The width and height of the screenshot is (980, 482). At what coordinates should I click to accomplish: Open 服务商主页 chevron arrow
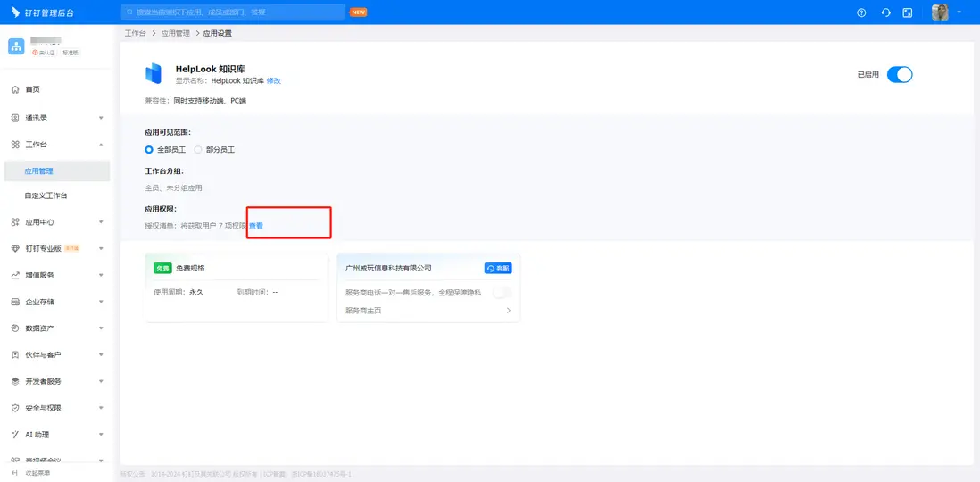pyautogui.click(x=508, y=310)
